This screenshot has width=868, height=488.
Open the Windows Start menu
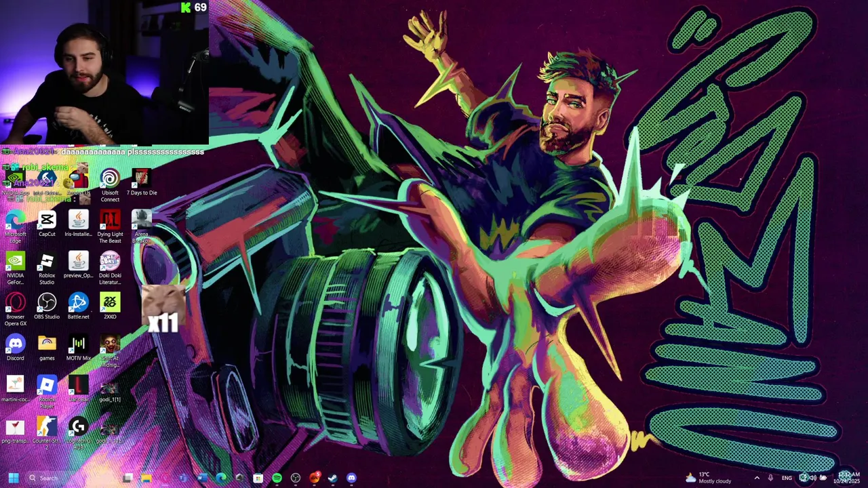coord(13,478)
